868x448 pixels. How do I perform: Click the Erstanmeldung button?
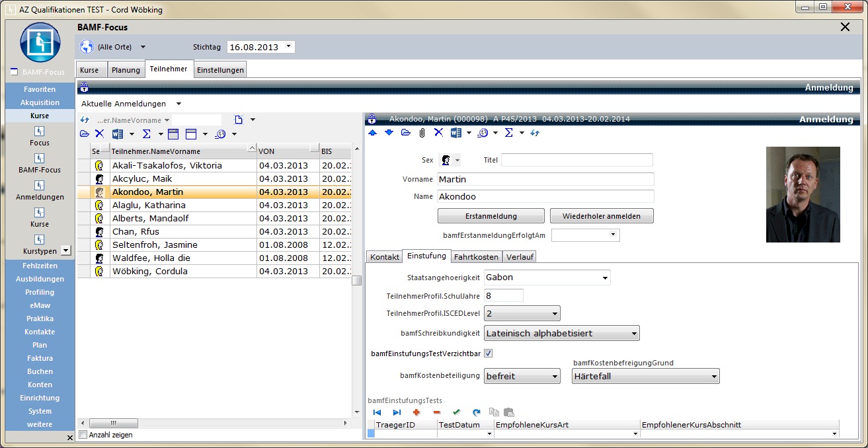tap(491, 216)
